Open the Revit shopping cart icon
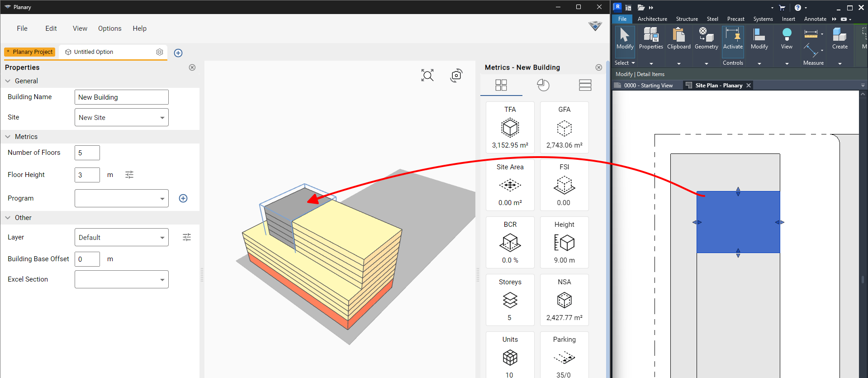Image resolution: width=868 pixels, height=378 pixels. tap(782, 8)
